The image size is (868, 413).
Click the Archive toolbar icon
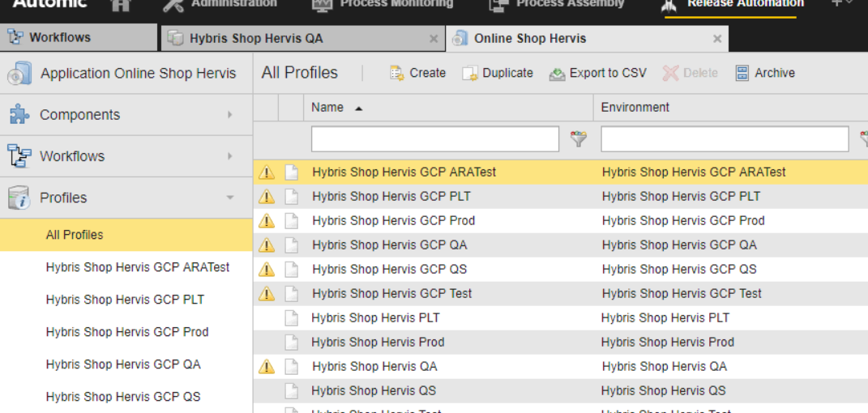742,73
